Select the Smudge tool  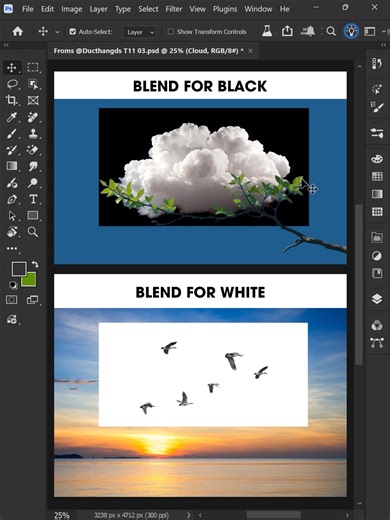point(33,166)
